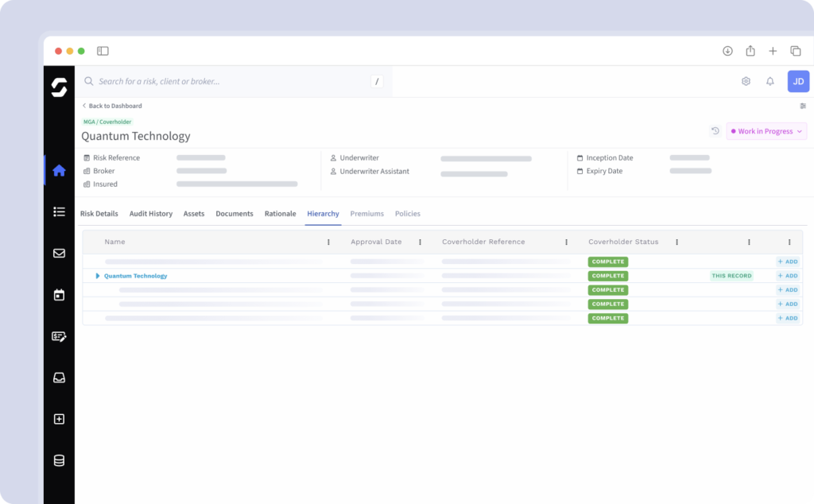814x504 pixels.
Task: Click the inbox tray icon in sidebar
Action: 59,378
